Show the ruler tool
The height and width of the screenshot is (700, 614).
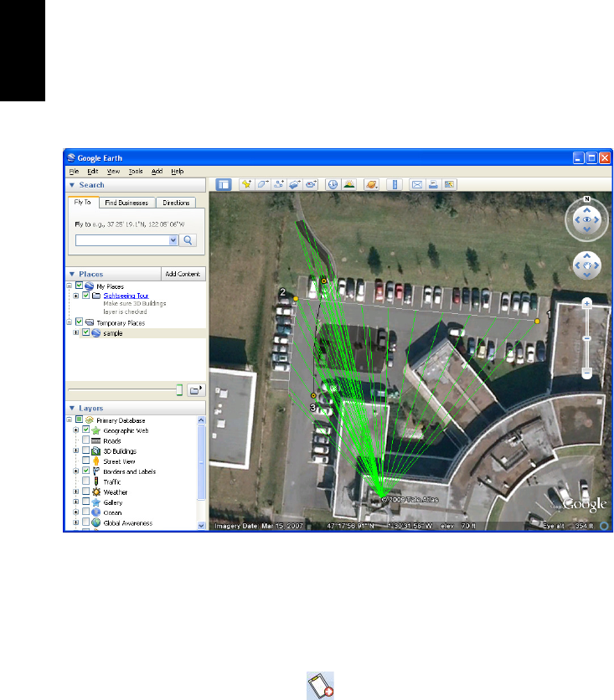(395, 184)
